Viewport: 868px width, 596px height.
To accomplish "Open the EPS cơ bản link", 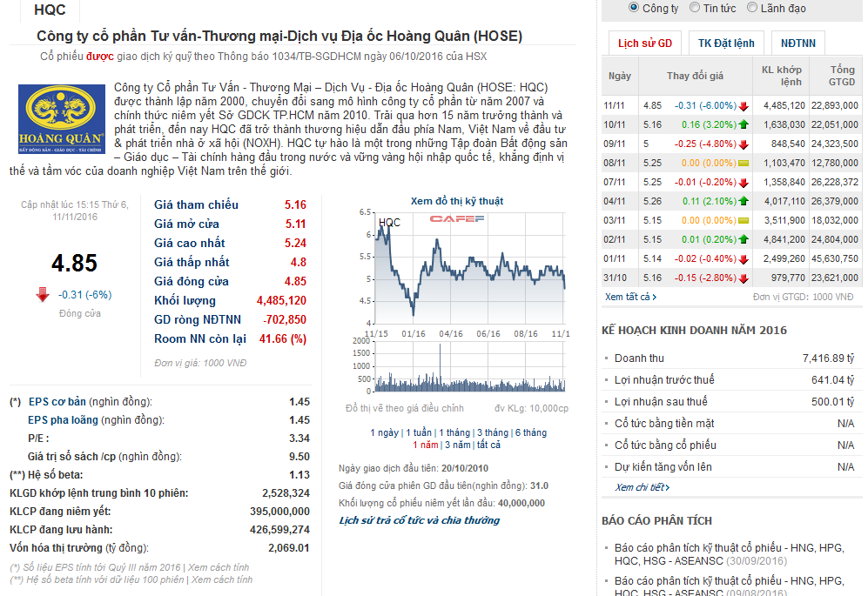I will [57, 402].
